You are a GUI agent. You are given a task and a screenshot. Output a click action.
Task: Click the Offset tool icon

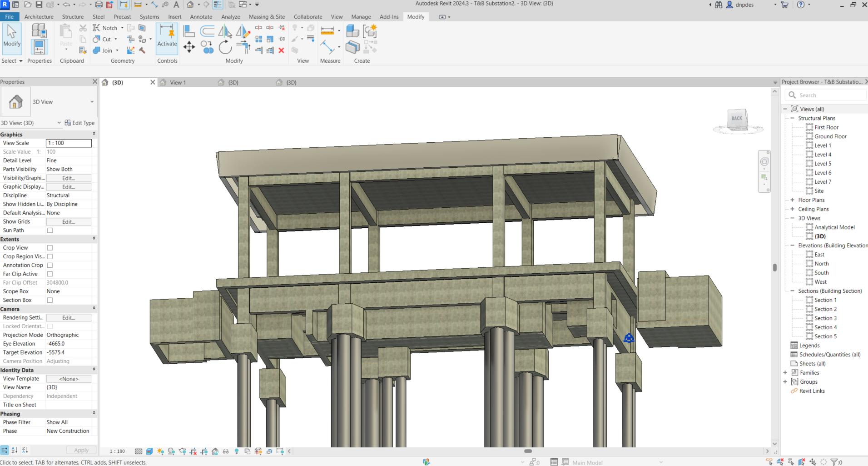tap(207, 31)
